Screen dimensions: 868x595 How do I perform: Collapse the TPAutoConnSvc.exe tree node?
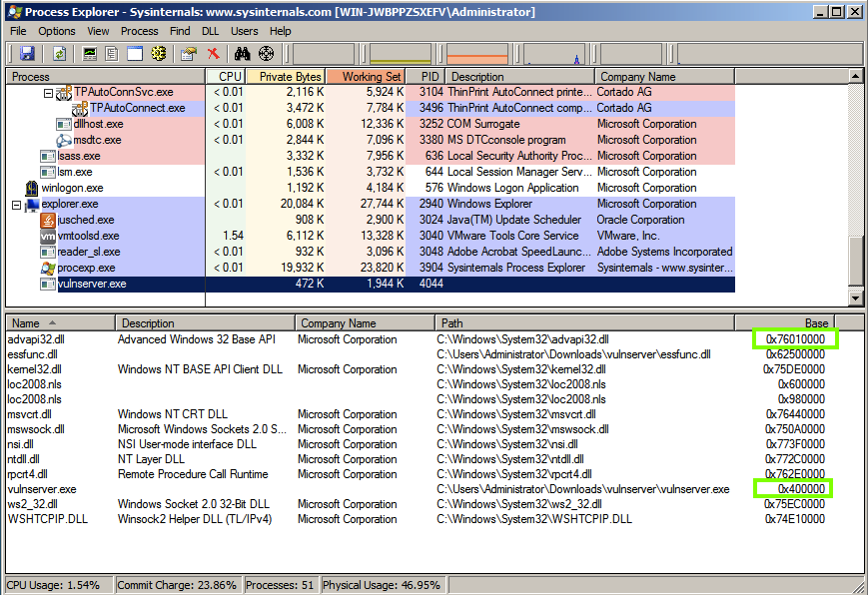(x=49, y=93)
